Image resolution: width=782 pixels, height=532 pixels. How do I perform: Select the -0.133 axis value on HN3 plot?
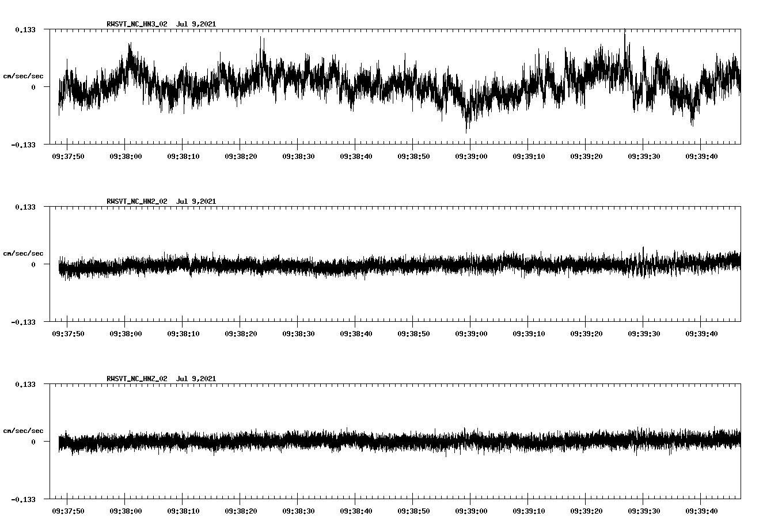23,145
